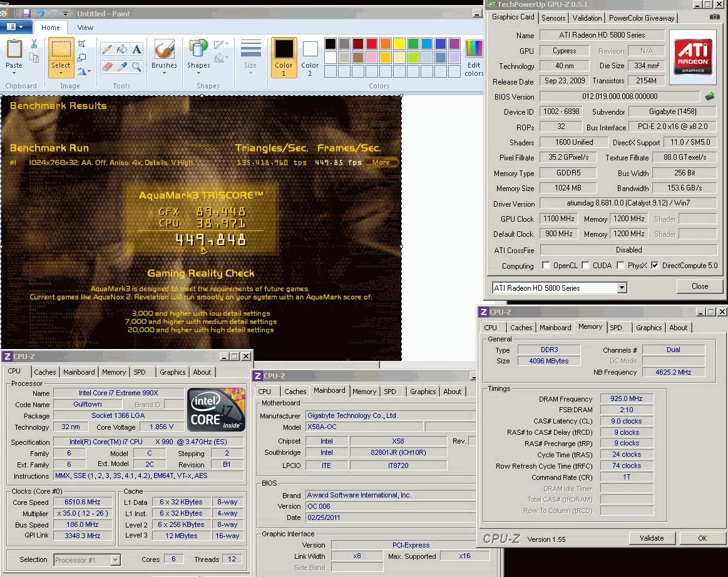Click the Resize icon in Image group
This screenshot has width=728, height=577.
(x=82, y=58)
